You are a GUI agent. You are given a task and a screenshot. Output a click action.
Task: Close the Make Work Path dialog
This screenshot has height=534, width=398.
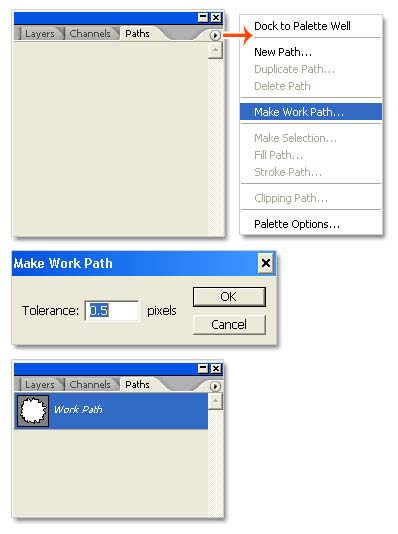coord(266,263)
